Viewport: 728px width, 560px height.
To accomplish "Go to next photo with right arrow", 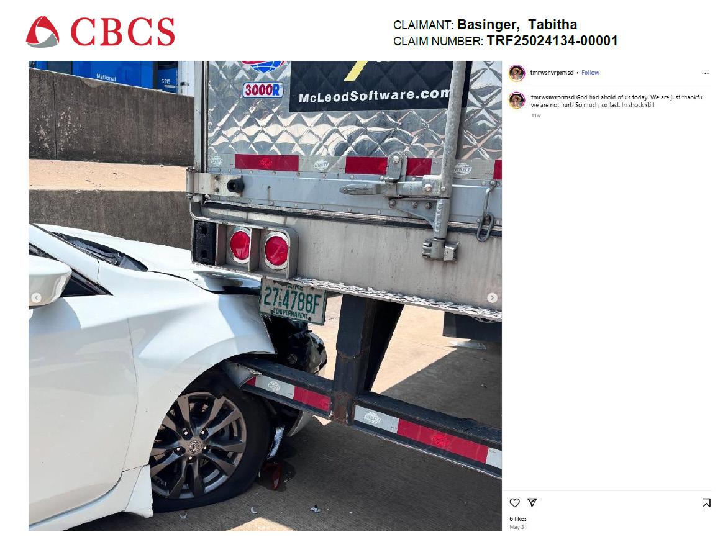I will (492, 298).
